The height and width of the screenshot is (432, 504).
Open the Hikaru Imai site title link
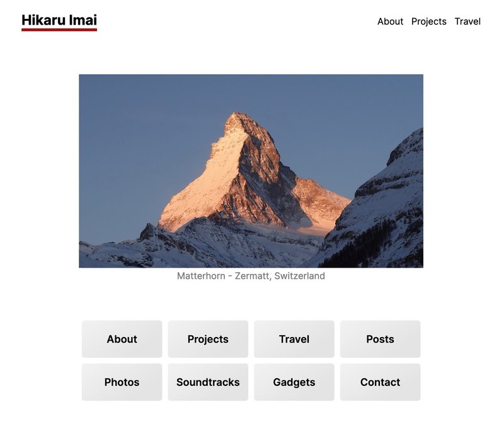click(59, 20)
